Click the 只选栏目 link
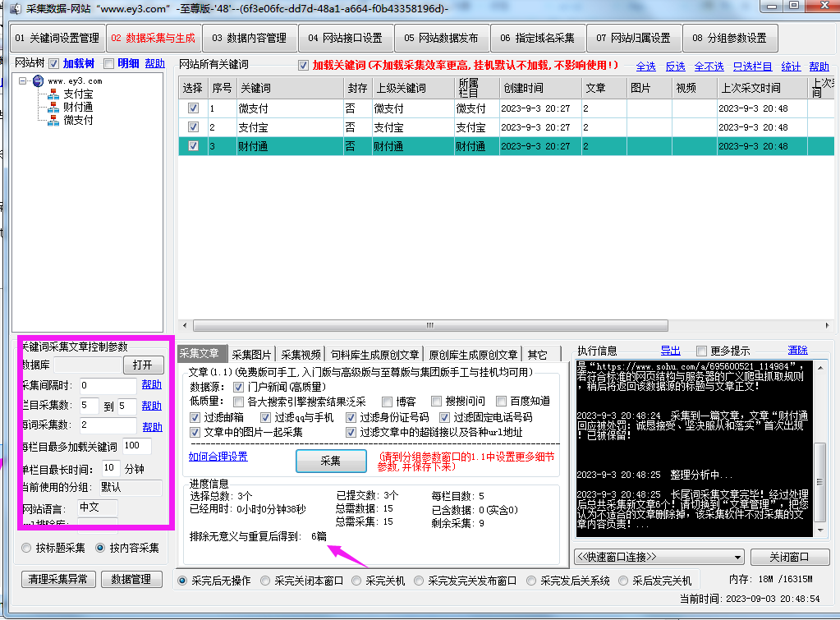Viewport: 840px width, 620px height. [753, 67]
